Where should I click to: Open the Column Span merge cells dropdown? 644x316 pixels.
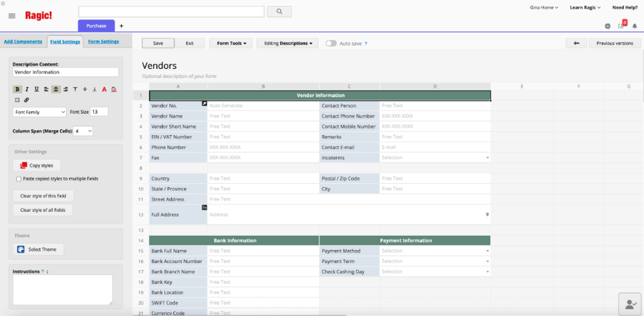point(83,131)
